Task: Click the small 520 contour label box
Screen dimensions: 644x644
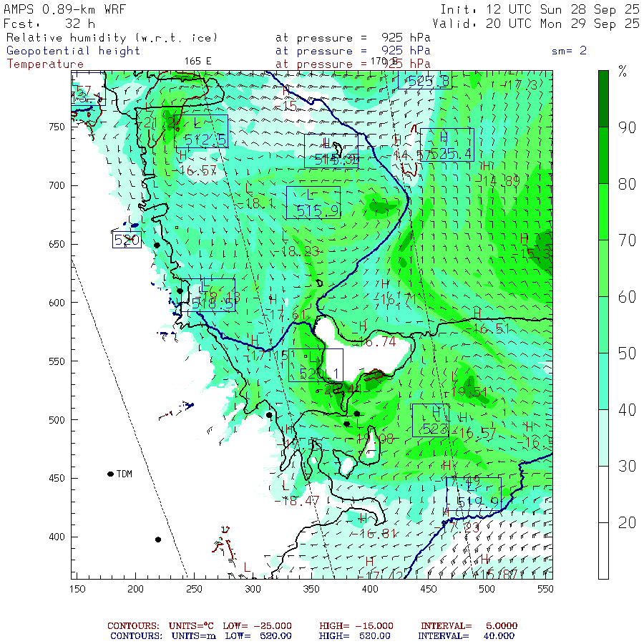Action: tap(127, 240)
